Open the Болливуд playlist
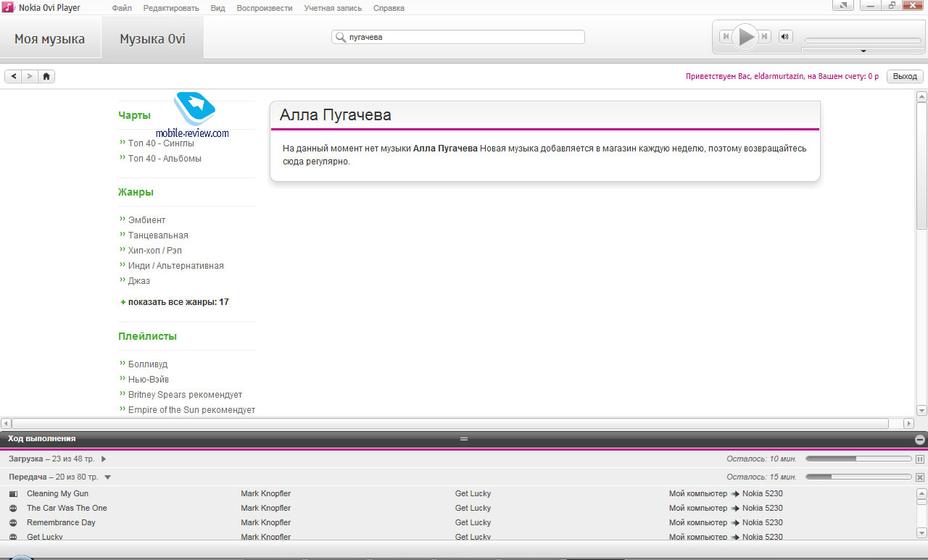928x560 pixels. pos(148,364)
